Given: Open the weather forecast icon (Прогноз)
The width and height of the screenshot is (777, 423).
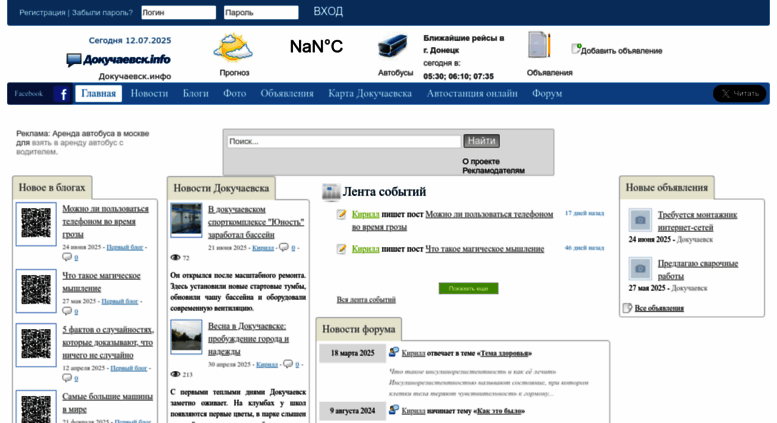Looking at the screenshot, I should point(233,48).
